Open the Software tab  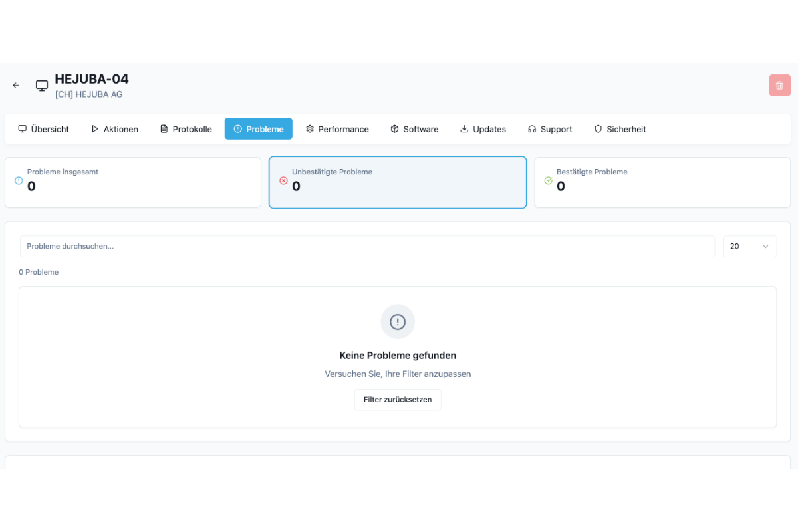pos(414,129)
